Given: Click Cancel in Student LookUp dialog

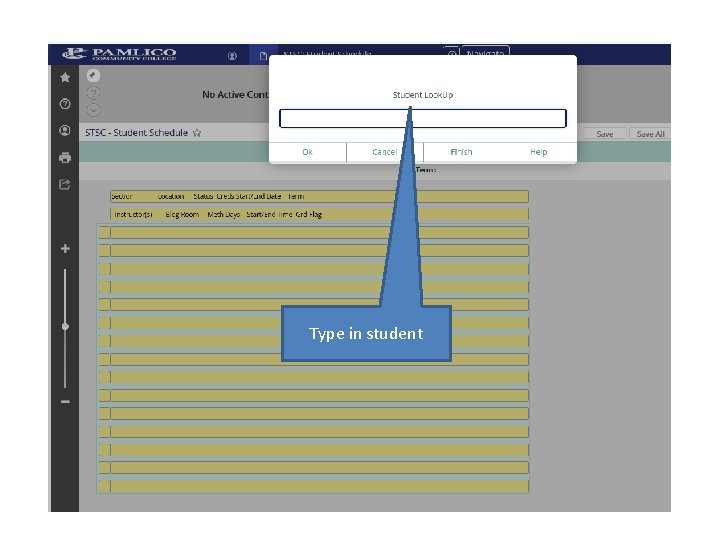Looking at the screenshot, I should (385, 152).
